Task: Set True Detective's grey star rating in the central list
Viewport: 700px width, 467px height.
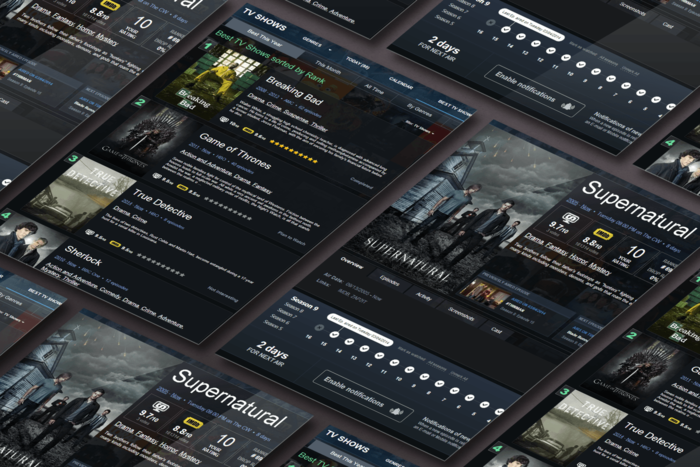Action: [160, 264]
